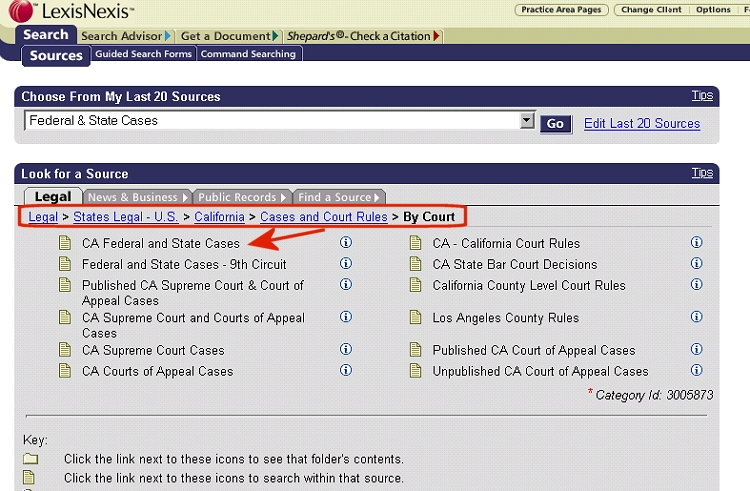Open CA - California Court Rules source
The width and height of the screenshot is (750, 491).
point(506,243)
